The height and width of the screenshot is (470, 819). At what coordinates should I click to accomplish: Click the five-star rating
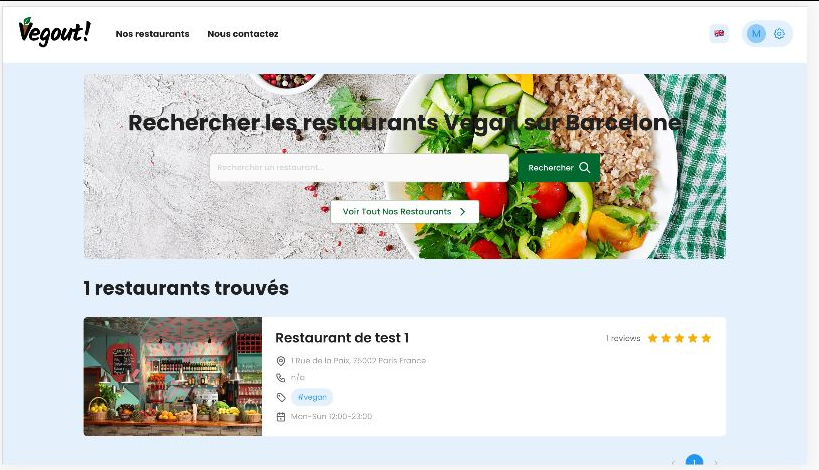679,338
